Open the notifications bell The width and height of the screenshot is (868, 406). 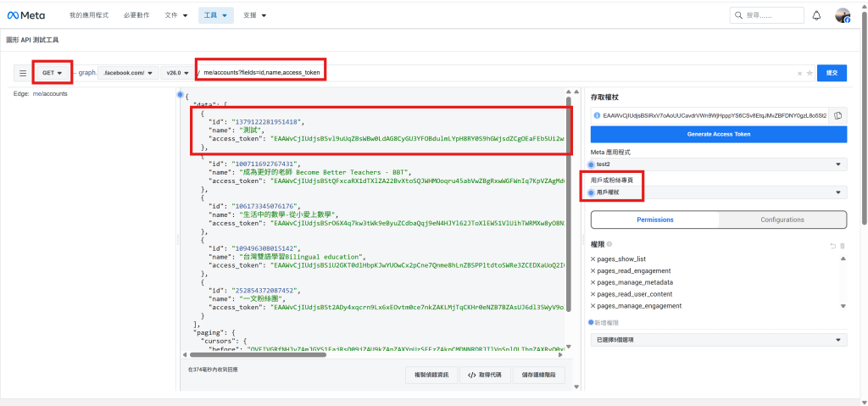click(x=816, y=15)
